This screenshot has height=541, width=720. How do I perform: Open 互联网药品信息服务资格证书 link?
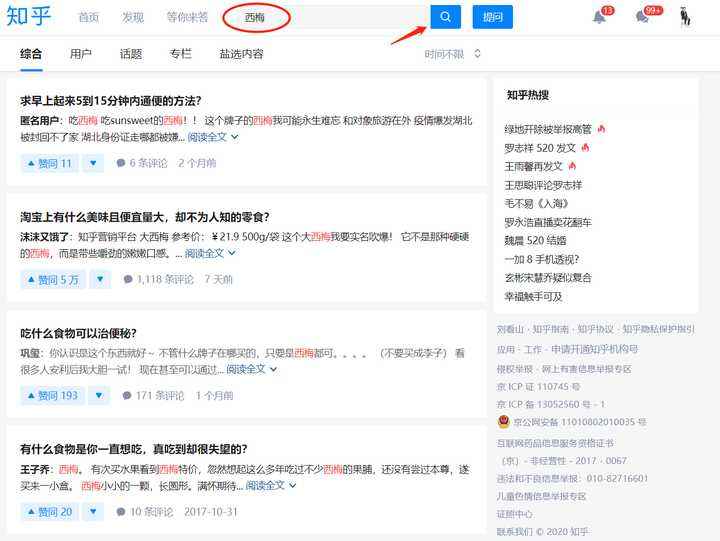pos(555,443)
